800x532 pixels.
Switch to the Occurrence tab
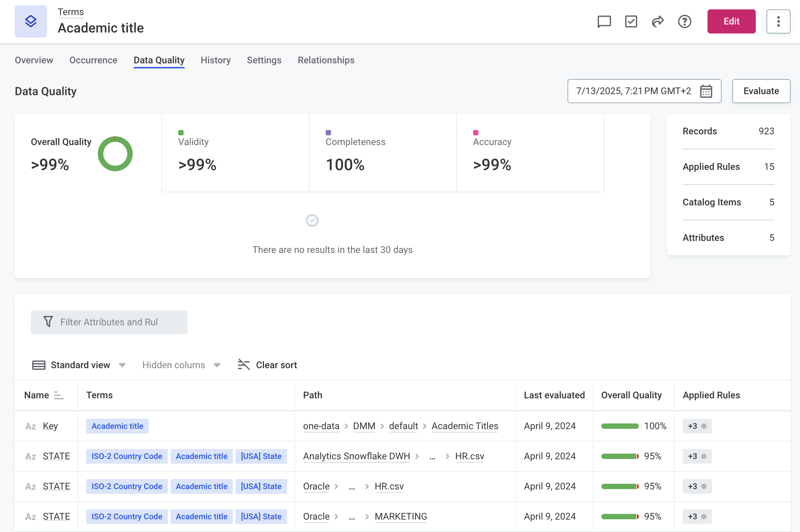(x=93, y=60)
